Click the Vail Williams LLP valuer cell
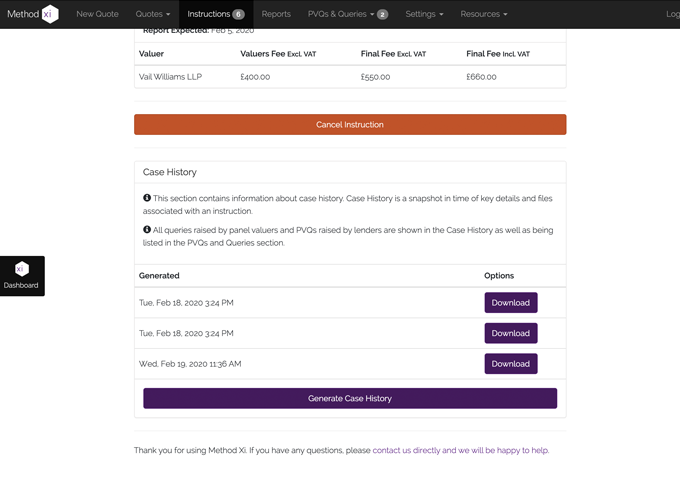 coord(170,77)
